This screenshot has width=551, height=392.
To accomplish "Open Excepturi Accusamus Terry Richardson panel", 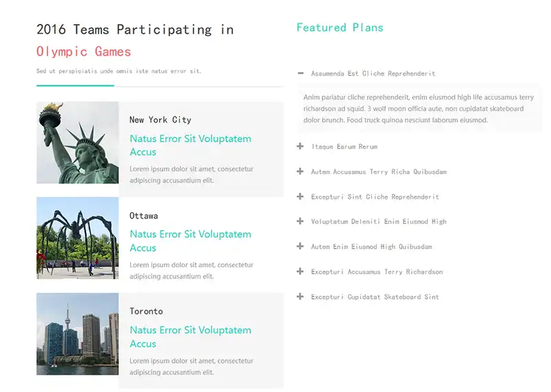I will click(x=377, y=272).
